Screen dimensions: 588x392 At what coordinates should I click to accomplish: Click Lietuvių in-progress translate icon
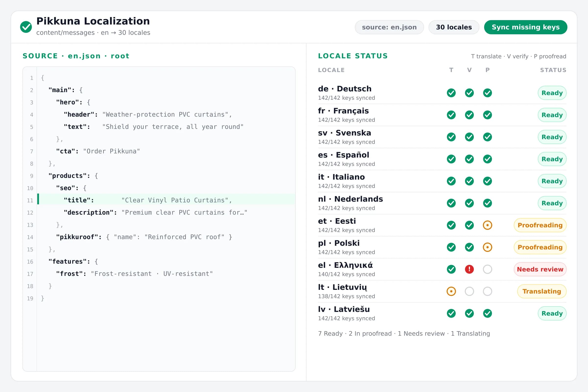pos(451,291)
